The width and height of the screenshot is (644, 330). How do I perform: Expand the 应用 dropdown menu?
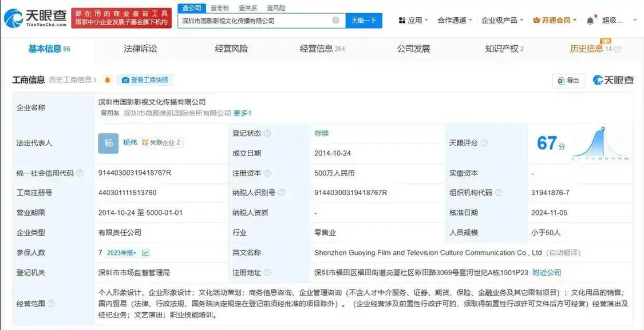(x=413, y=20)
